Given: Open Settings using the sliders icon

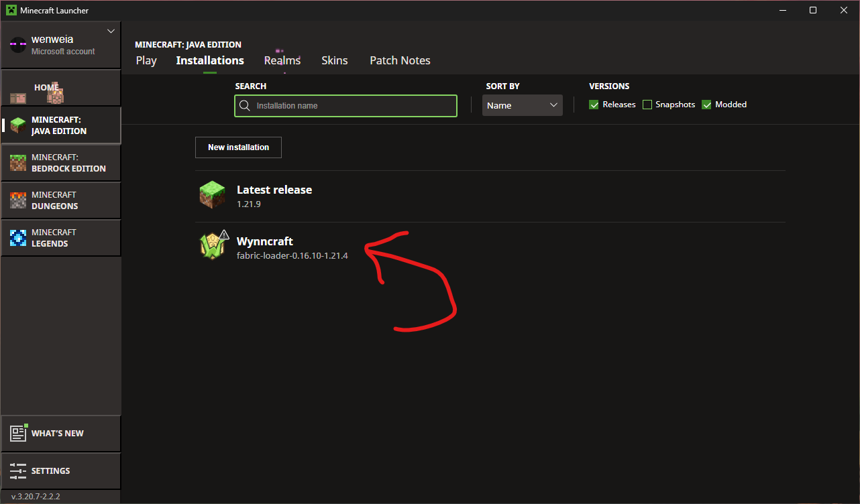Looking at the screenshot, I should [x=18, y=470].
